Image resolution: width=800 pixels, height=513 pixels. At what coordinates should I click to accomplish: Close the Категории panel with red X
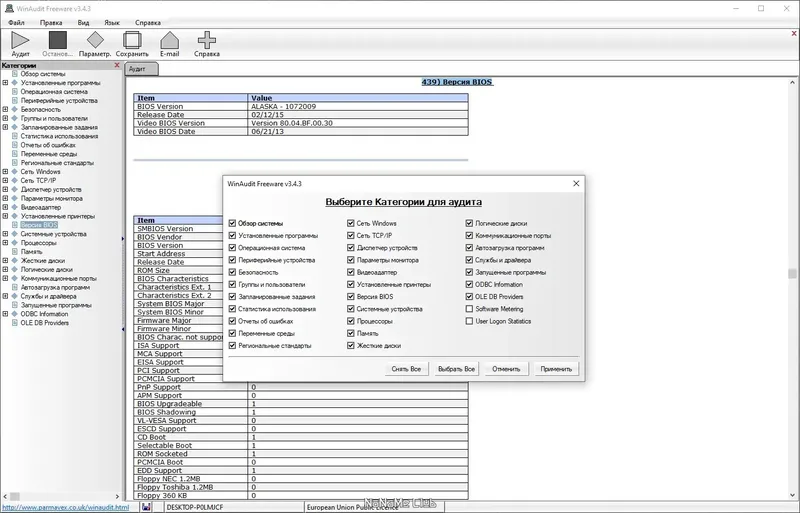pyautogui.click(x=117, y=65)
